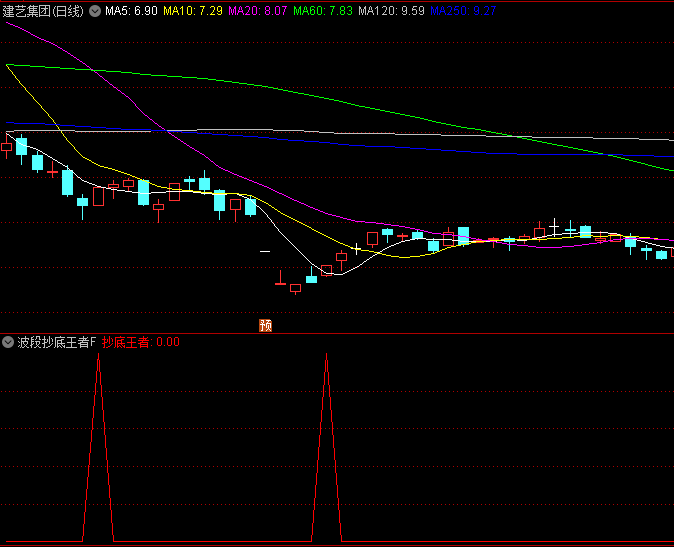This screenshot has height=547, width=674.
Task: Click the blue MA250: 9.27 label
Action: click(463, 11)
